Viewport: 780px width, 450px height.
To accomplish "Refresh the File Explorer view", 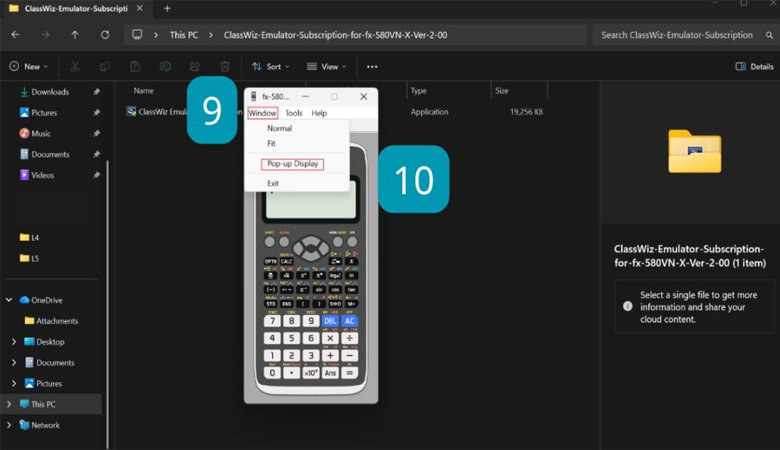I will tap(105, 35).
